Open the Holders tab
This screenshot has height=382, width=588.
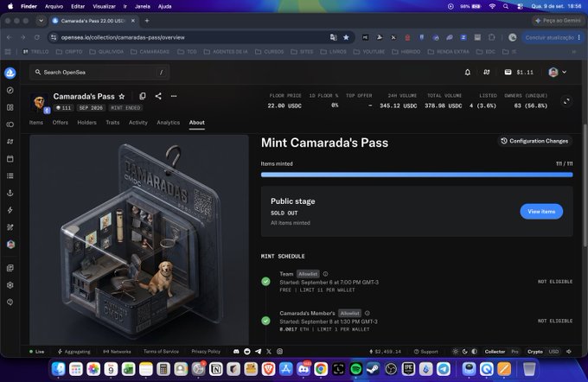(x=86, y=123)
